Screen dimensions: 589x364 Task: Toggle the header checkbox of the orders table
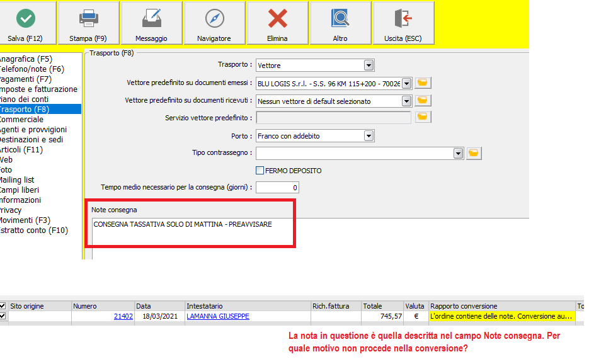pyautogui.click(x=3, y=306)
